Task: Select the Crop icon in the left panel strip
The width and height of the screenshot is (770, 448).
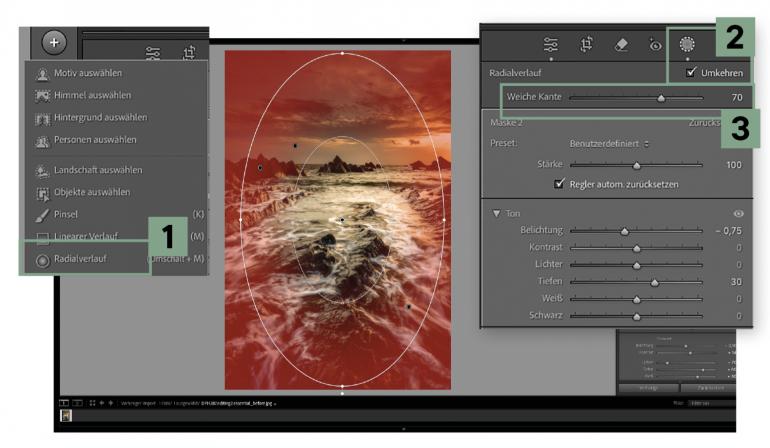Action: point(189,53)
